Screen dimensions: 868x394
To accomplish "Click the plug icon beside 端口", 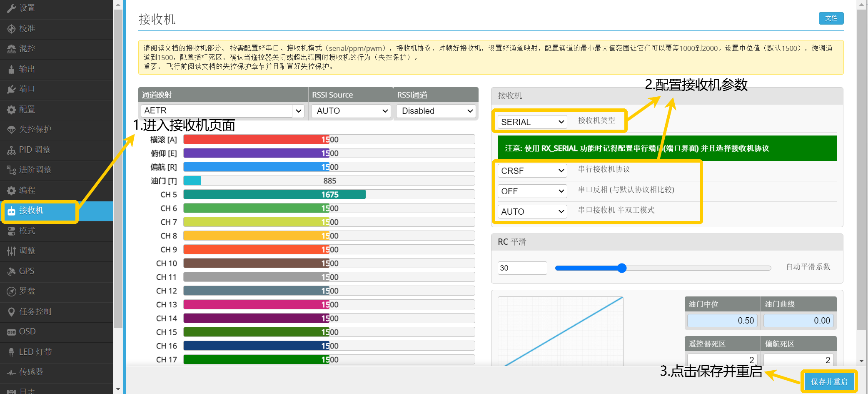I will click(x=11, y=89).
